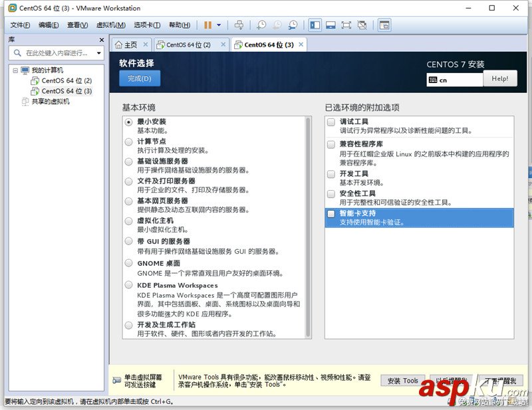This screenshot has width=532, height=410.
Task: Collapse the 我的计算机 tree node
Action: pyautogui.click(x=15, y=70)
